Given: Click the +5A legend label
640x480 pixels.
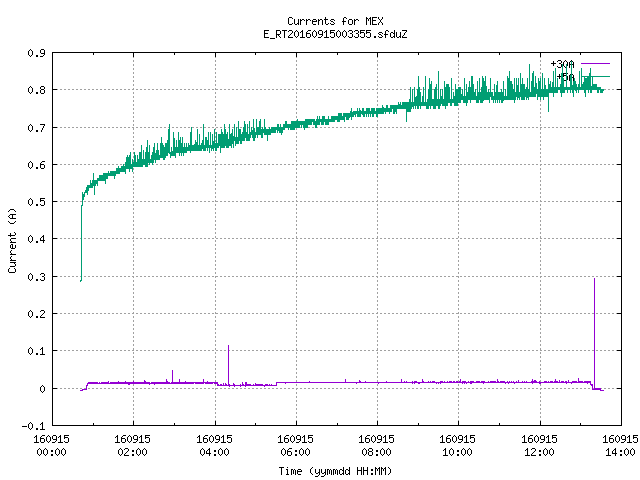Looking at the screenshot, I should (565, 77).
